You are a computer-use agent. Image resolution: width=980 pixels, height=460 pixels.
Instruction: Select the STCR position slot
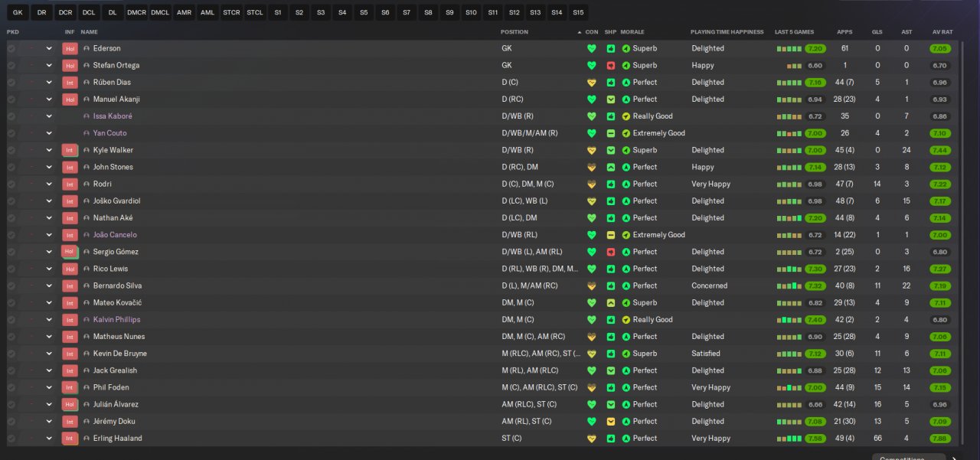pyautogui.click(x=231, y=12)
